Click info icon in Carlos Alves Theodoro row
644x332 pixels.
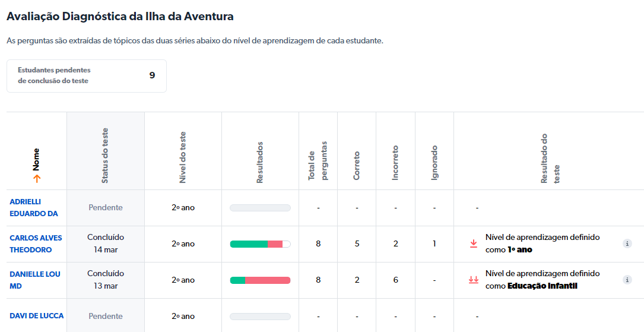pyautogui.click(x=627, y=244)
